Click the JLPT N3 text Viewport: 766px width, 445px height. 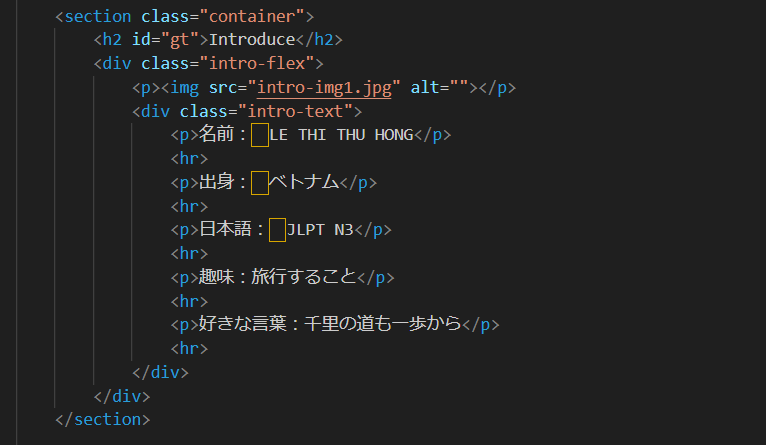(x=320, y=230)
